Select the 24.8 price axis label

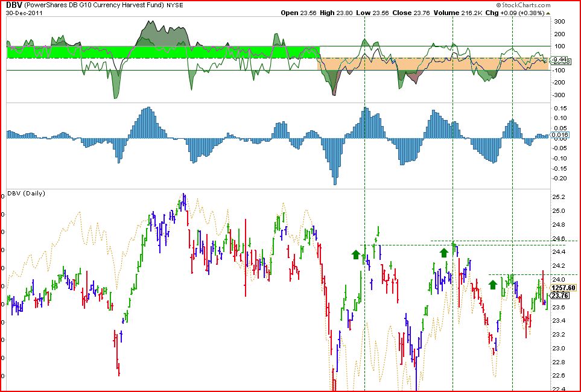click(559, 224)
